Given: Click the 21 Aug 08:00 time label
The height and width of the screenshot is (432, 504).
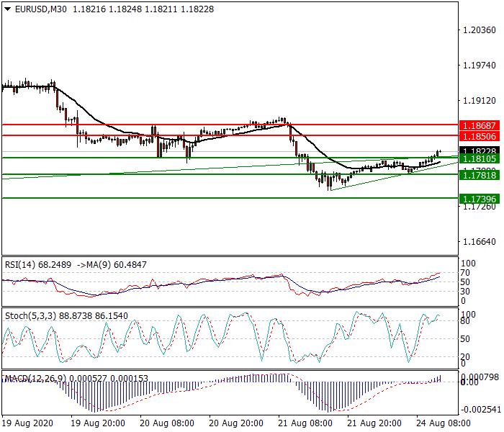Looking at the screenshot, I should click(x=305, y=423).
